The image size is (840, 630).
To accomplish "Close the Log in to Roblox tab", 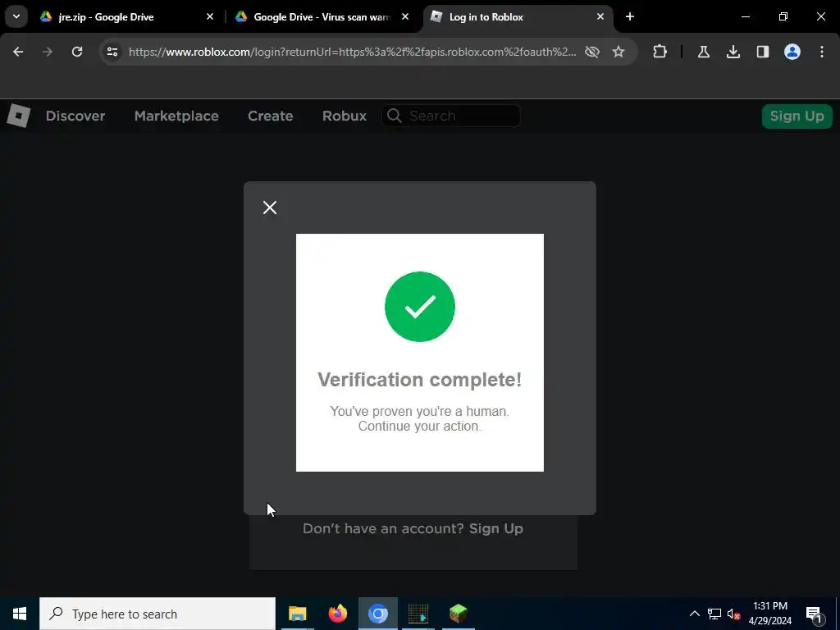I will (x=600, y=16).
